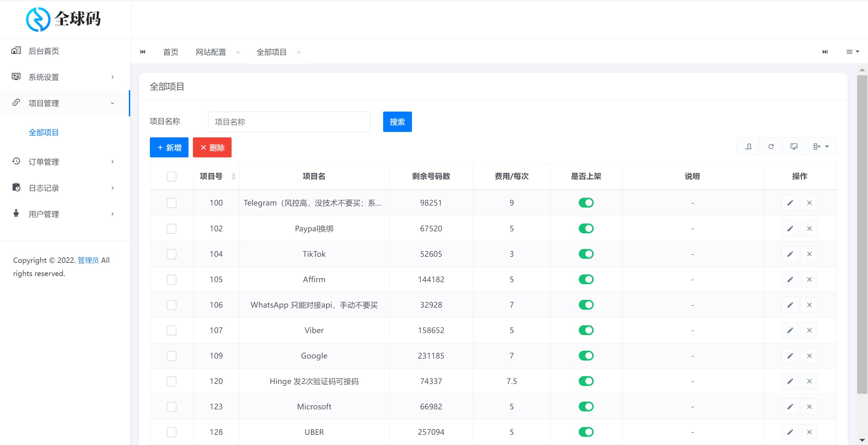This screenshot has height=445, width=868.
Task: Expand the 日志记录 submenu chevron
Action: click(113, 188)
